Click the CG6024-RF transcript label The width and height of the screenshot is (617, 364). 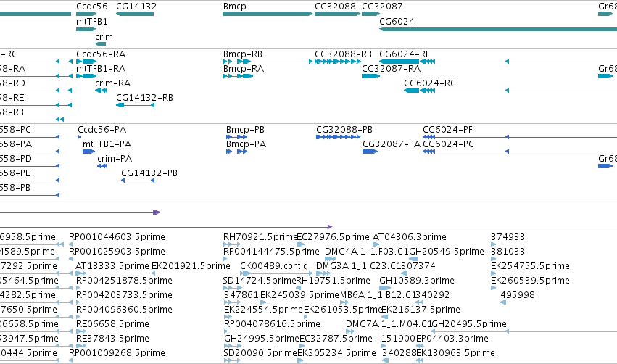pos(404,54)
